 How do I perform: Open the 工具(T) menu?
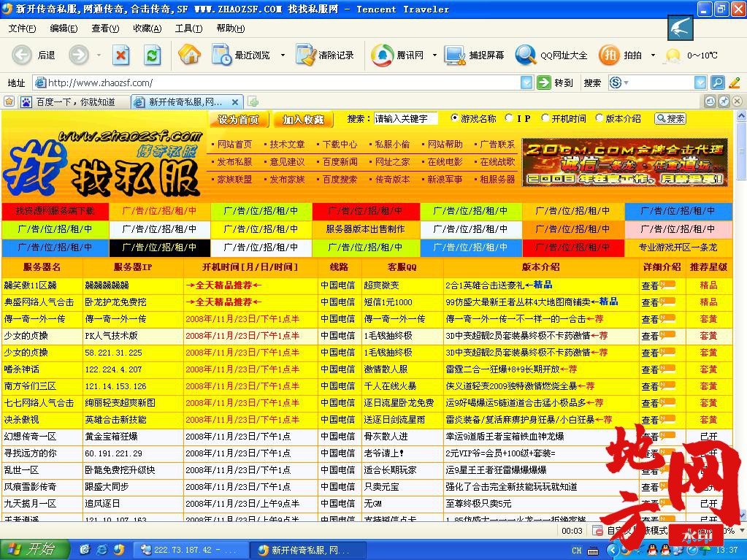coord(188,28)
